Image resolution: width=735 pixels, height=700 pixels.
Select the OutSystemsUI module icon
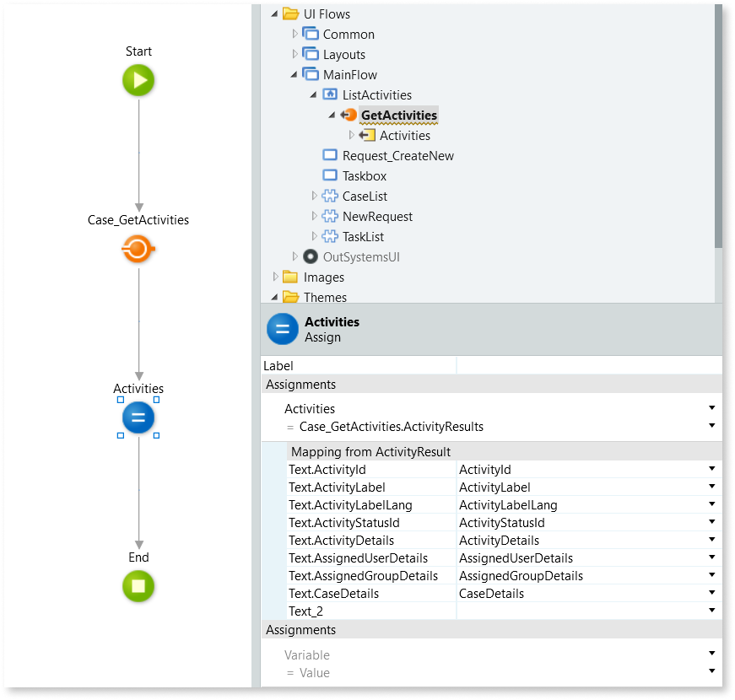pyautogui.click(x=311, y=256)
